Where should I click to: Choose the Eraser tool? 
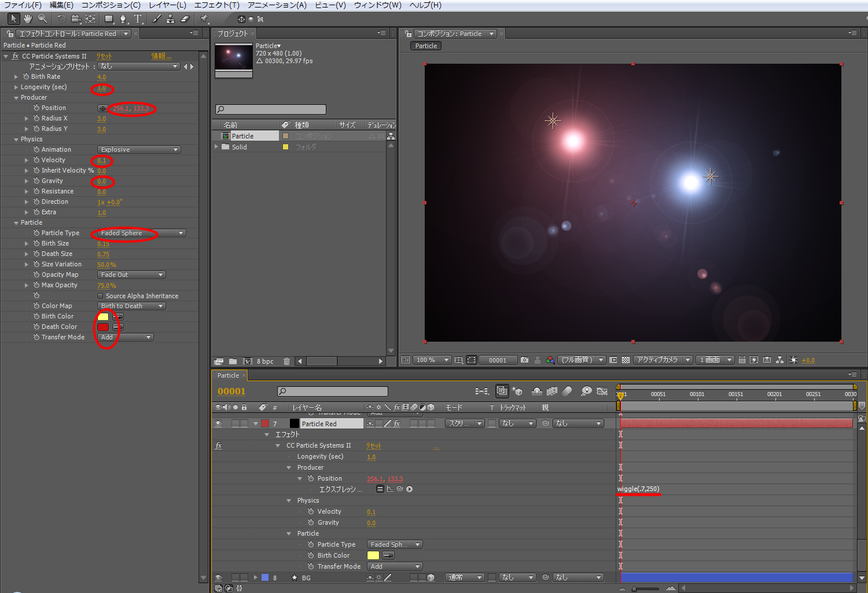pyautogui.click(x=185, y=19)
